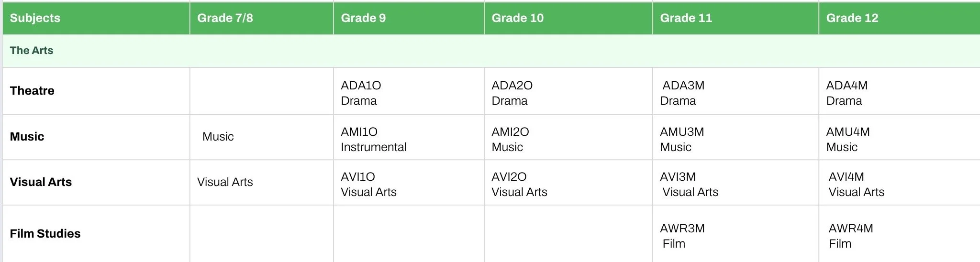Click the Film Studies row label
The image size is (980, 262).
point(45,234)
